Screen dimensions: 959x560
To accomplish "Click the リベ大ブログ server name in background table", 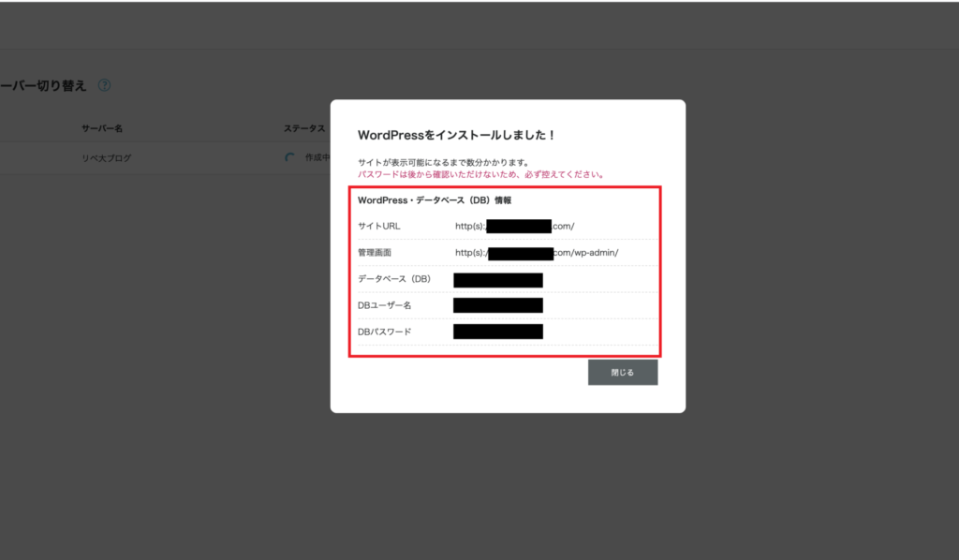I will pyautogui.click(x=107, y=157).
